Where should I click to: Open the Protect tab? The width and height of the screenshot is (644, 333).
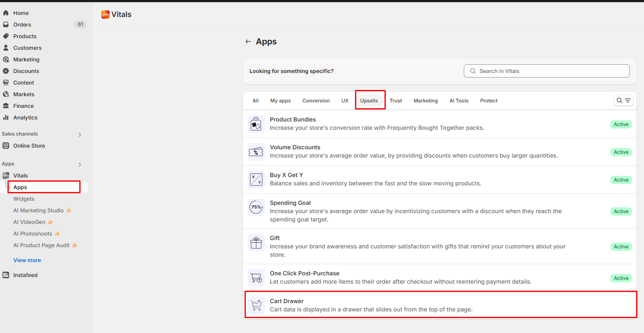coord(489,100)
